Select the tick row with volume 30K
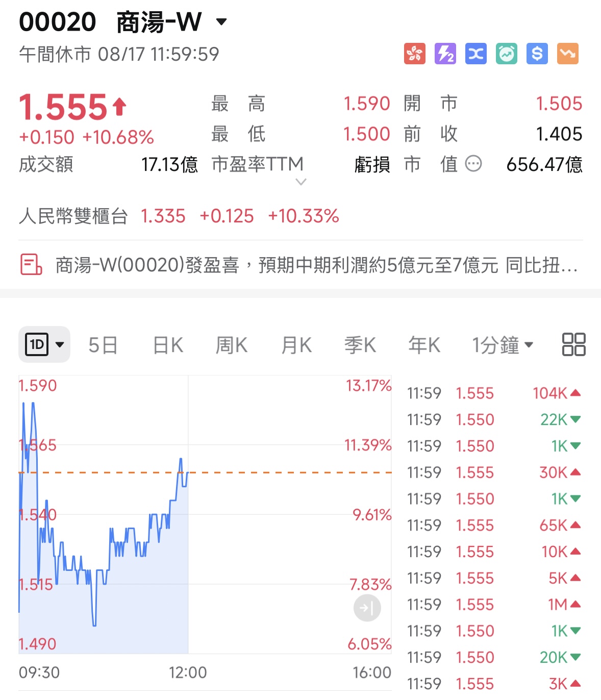The height and width of the screenshot is (700, 601). (494, 472)
